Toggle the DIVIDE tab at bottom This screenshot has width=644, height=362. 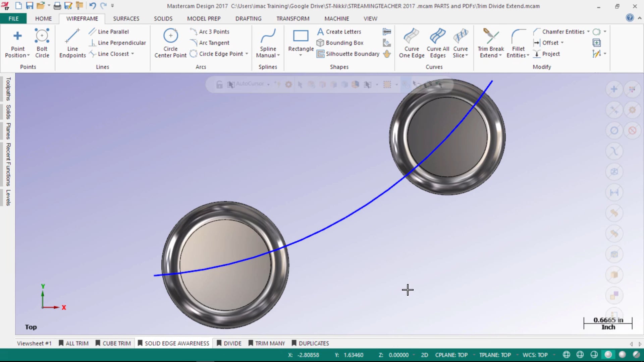point(230,343)
